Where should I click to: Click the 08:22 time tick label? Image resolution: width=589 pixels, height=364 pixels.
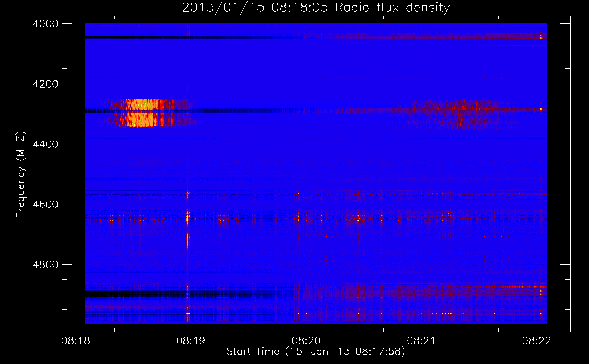[x=537, y=341]
